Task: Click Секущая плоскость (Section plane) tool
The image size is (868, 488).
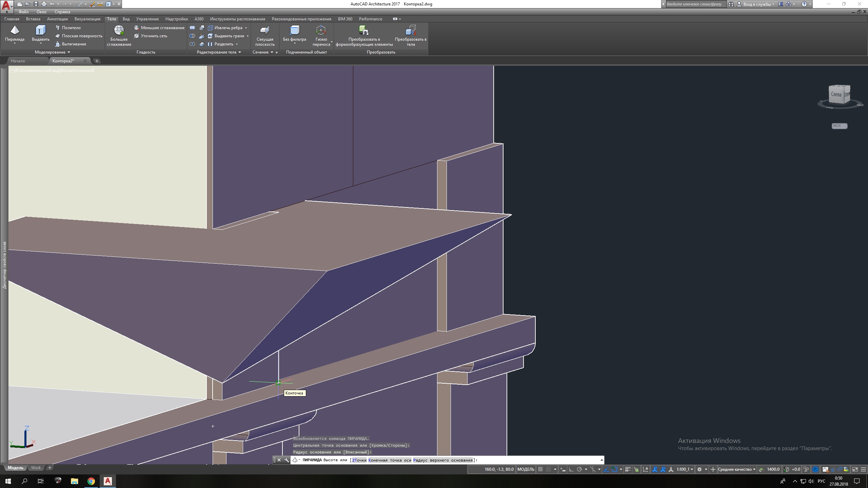Action: click(265, 30)
